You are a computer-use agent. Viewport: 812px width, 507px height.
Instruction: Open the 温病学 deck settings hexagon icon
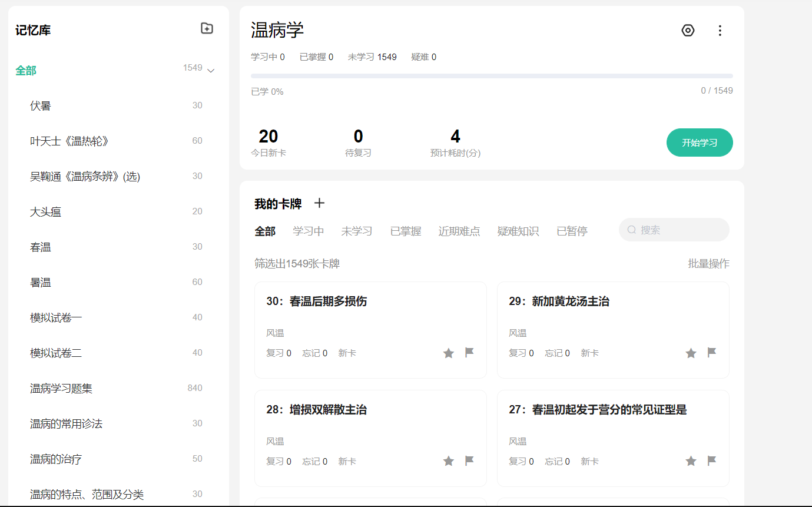pyautogui.click(x=688, y=31)
